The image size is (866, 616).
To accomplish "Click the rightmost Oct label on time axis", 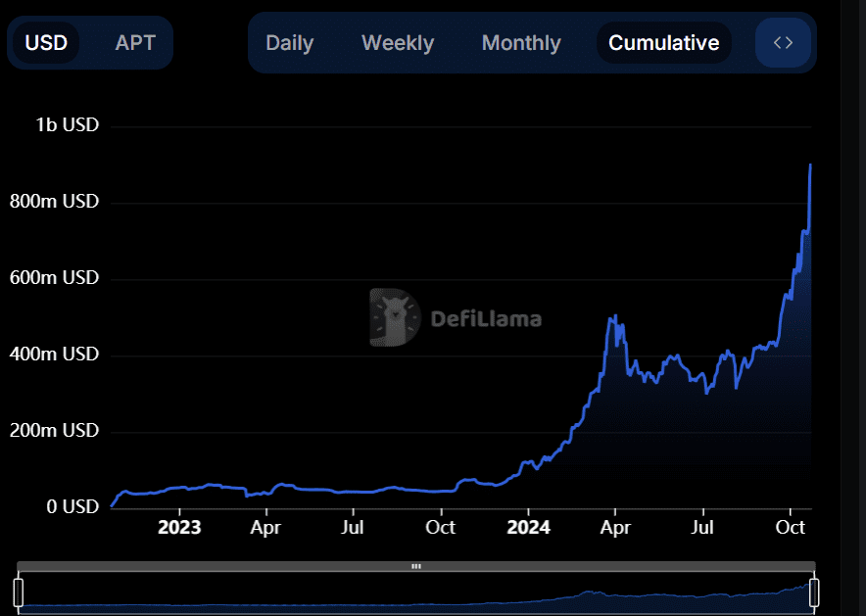I will pos(790,528).
